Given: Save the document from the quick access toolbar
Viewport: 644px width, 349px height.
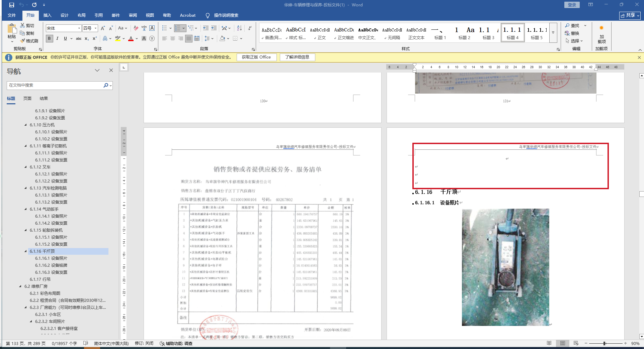Looking at the screenshot, I should click(12, 5).
